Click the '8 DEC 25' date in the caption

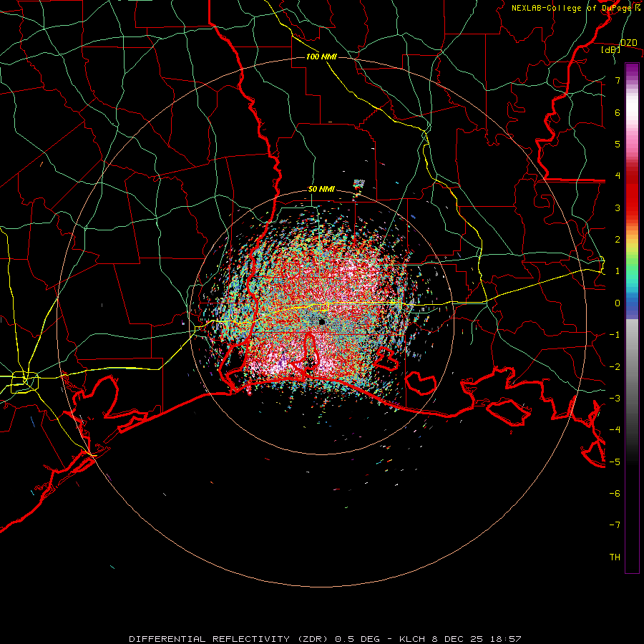(457, 639)
